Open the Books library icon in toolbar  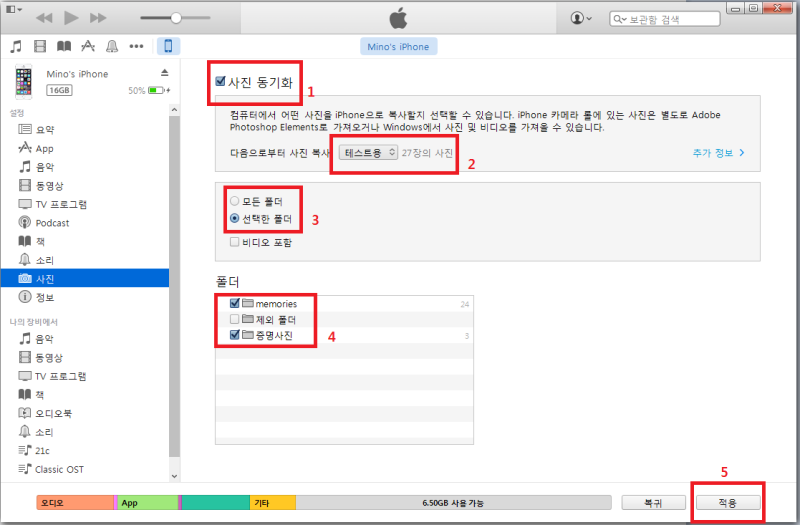click(64, 46)
